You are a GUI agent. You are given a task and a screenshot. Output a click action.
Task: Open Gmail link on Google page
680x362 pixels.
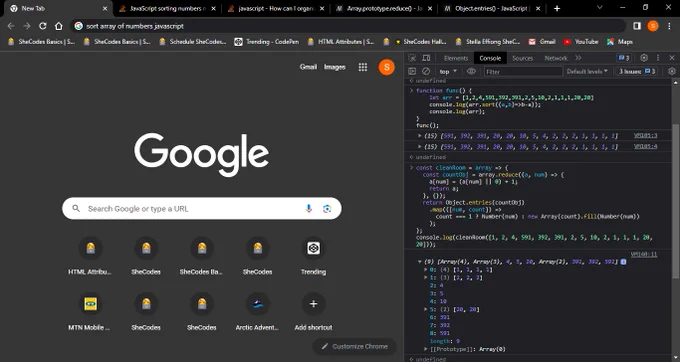pos(308,67)
